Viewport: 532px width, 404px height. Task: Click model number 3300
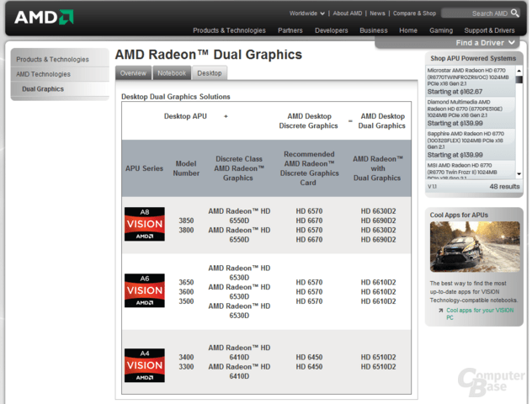point(186,367)
